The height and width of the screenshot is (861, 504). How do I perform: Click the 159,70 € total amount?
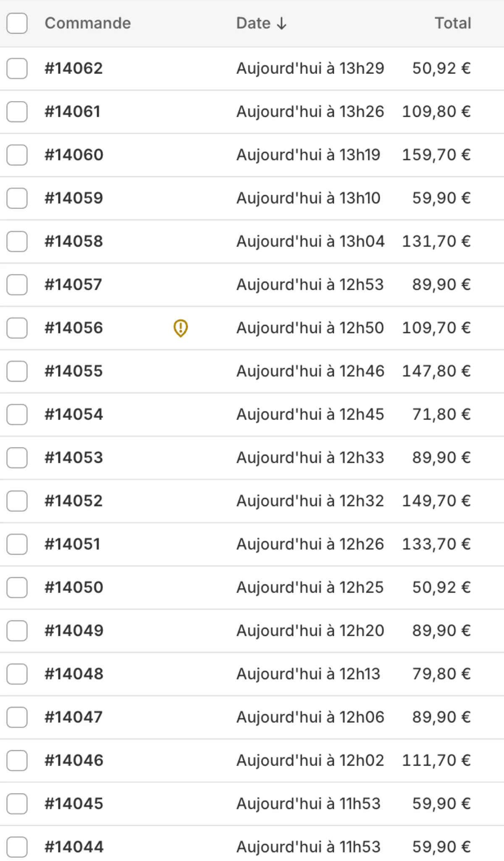[436, 155]
